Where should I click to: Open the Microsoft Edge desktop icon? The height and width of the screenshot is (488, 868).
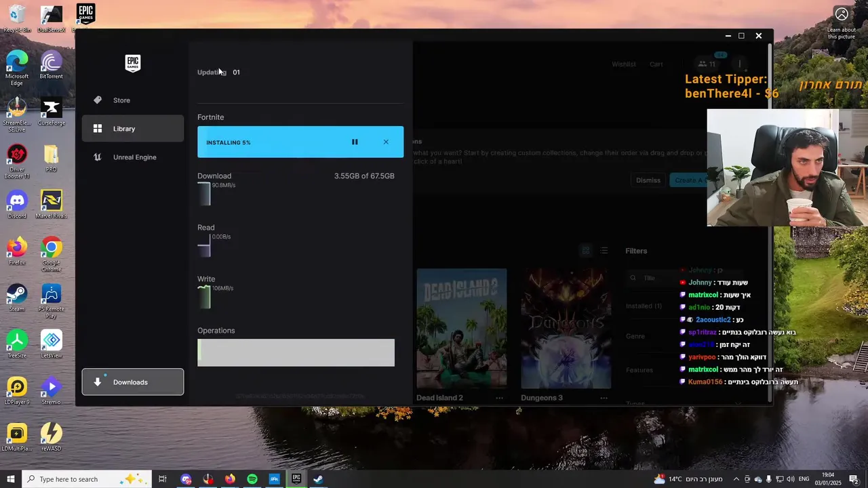tap(17, 66)
